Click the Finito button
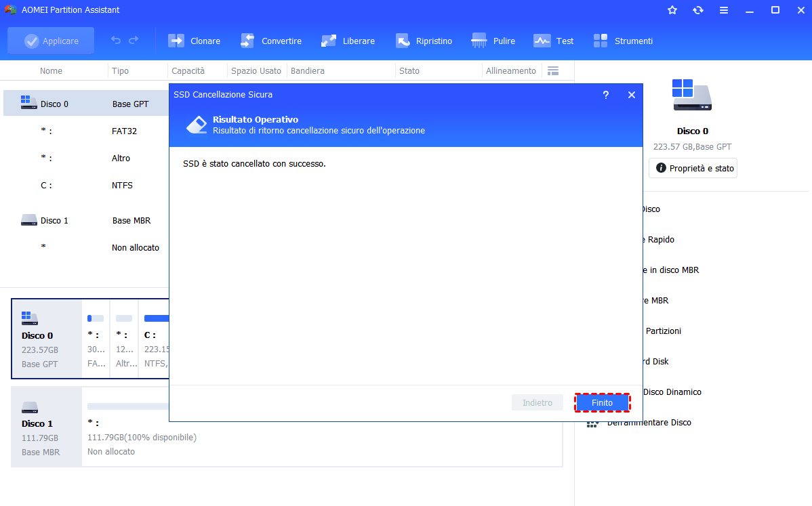The width and height of the screenshot is (812, 506). pos(602,402)
